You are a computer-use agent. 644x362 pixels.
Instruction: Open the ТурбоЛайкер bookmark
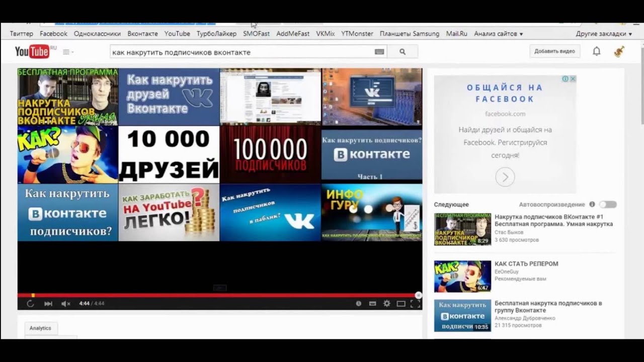[x=216, y=34]
